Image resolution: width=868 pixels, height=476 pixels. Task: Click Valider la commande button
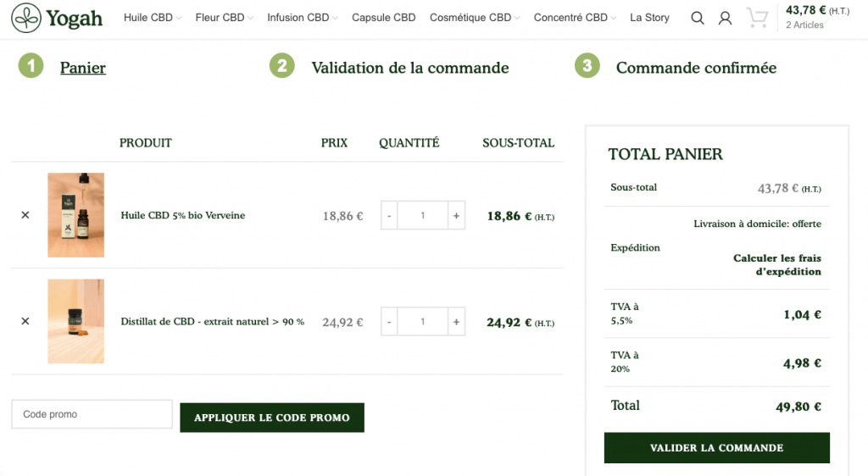click(717, 448)
